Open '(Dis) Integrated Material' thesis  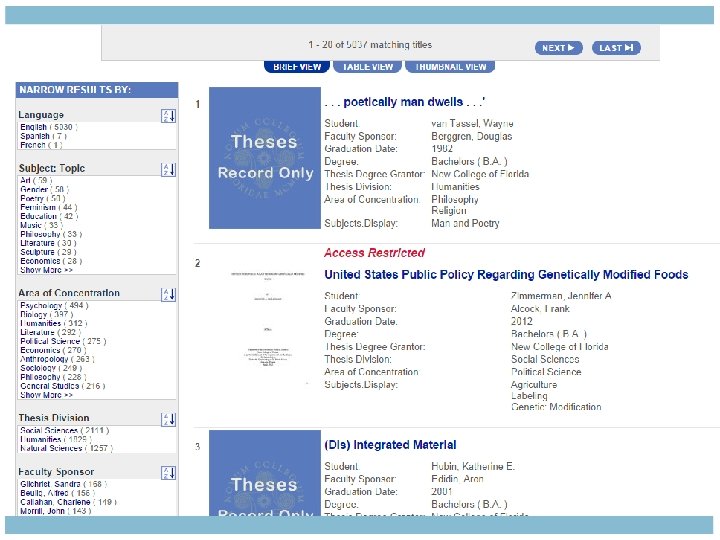click(390, 445)
